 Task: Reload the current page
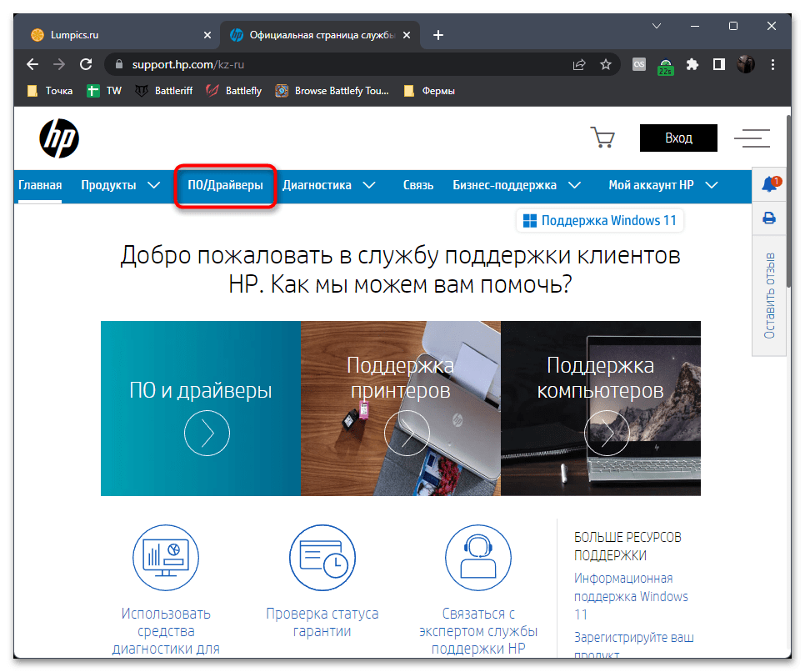click(x=86, y=64)
